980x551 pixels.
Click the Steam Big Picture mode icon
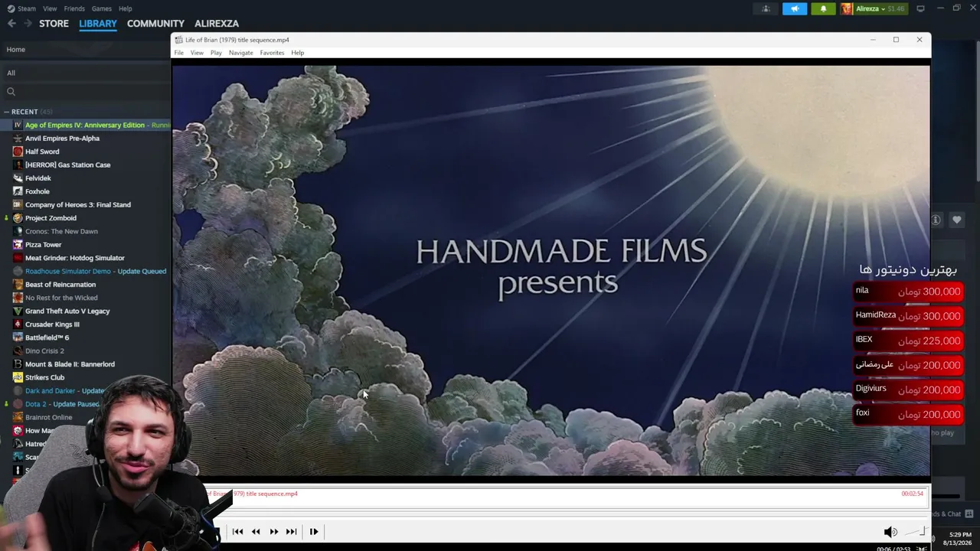pos(920,8)
